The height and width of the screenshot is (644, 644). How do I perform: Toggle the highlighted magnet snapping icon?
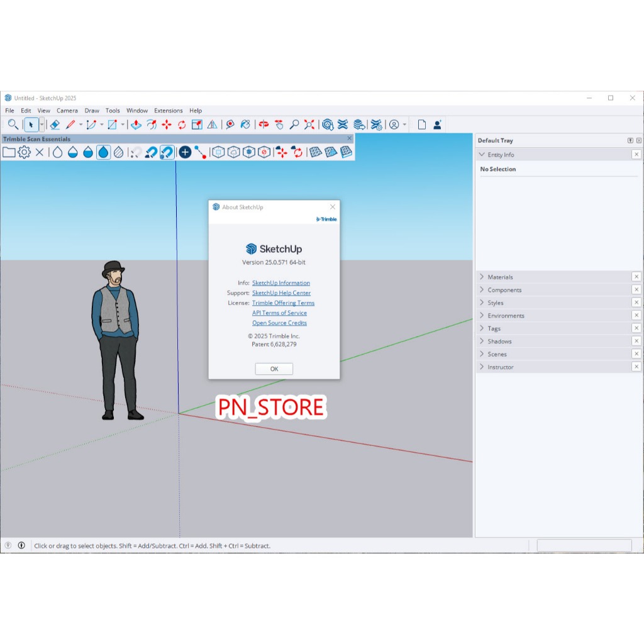pos(167,152)
